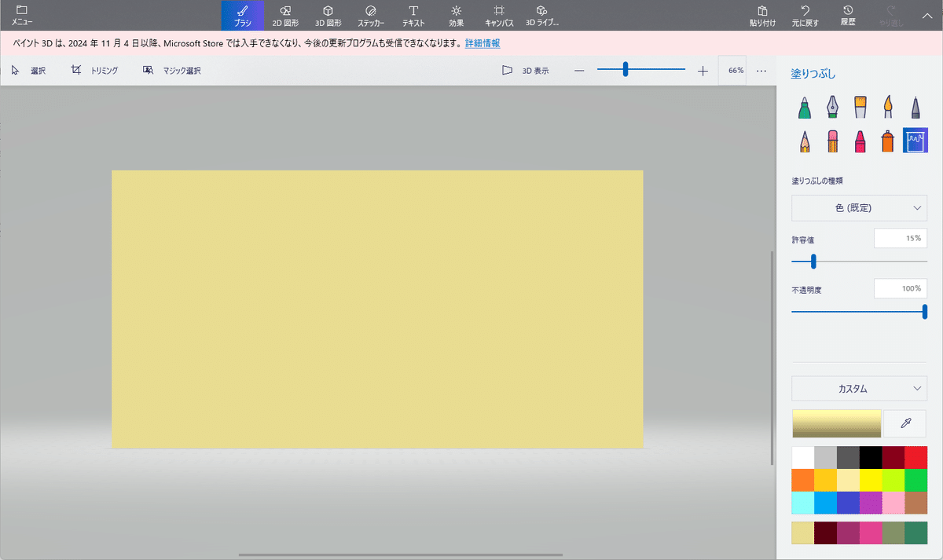The height and width of the screenshot is (560, 943).
Task: Pick the light gray color swatch
Action: pos(826,457)
